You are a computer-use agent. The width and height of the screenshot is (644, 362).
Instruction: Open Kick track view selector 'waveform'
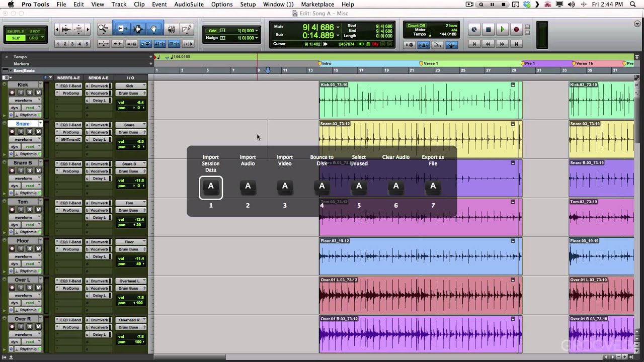(26, 101)
